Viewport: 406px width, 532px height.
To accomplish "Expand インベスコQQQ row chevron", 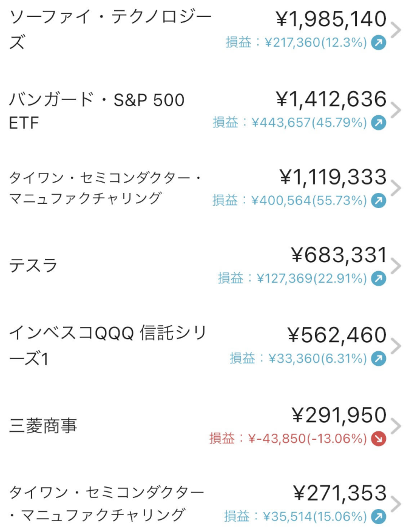I will tap(396, 346).
